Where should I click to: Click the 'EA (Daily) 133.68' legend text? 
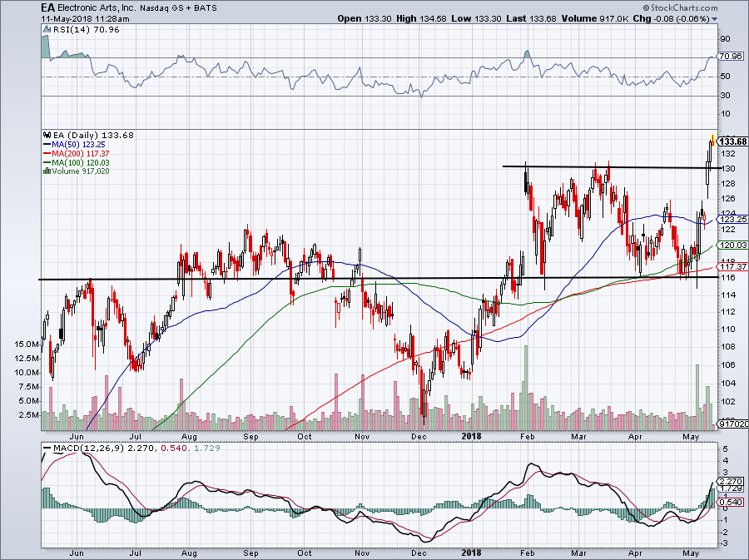(x=93, y=135)
